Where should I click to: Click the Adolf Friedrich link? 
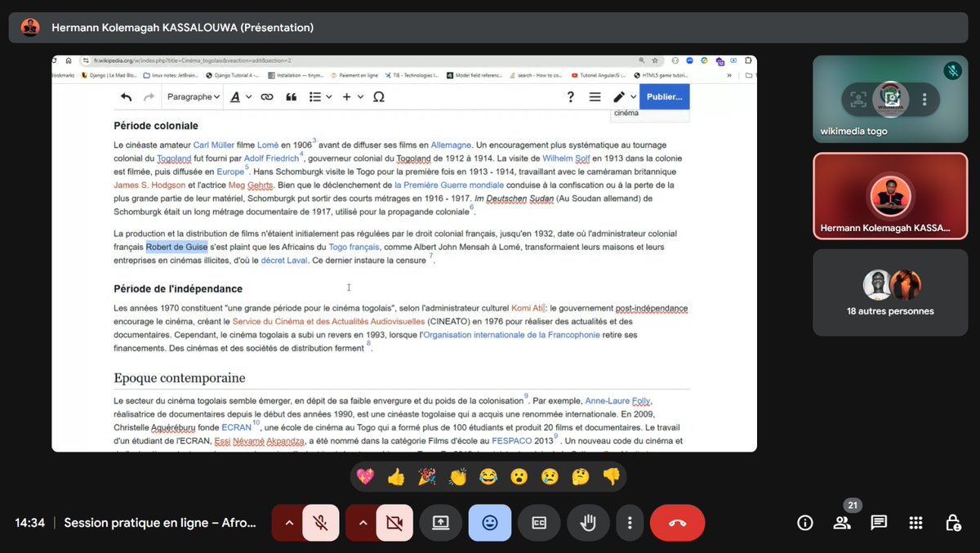click(272, 158)
